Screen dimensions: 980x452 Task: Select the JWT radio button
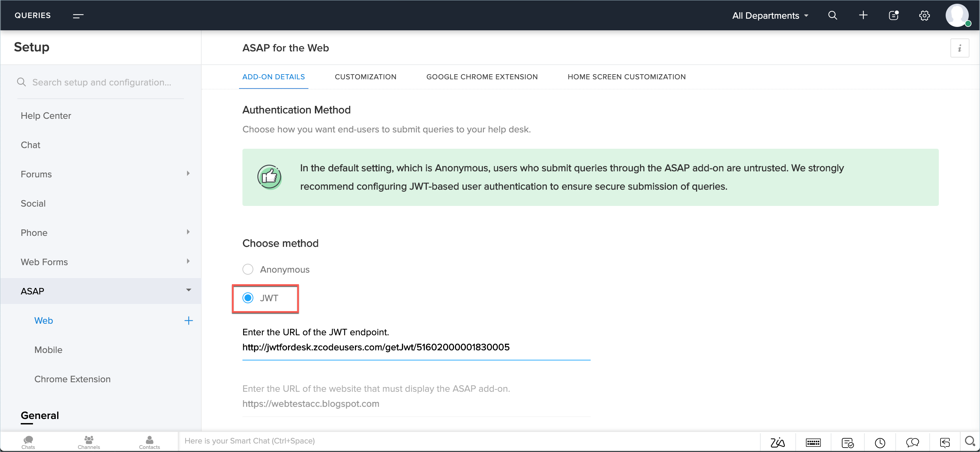(248, 298)
